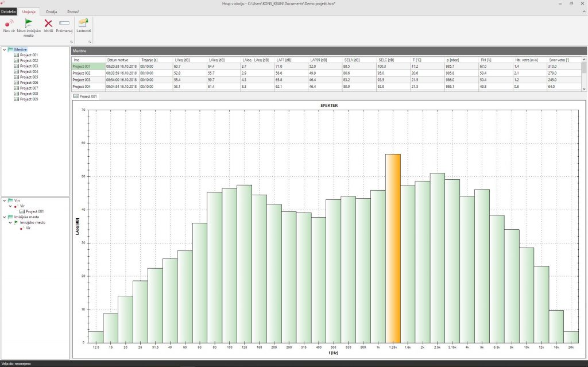Collapse the Imisijska mesta tree node
The image size is (588, 367).
click(5, 217)
